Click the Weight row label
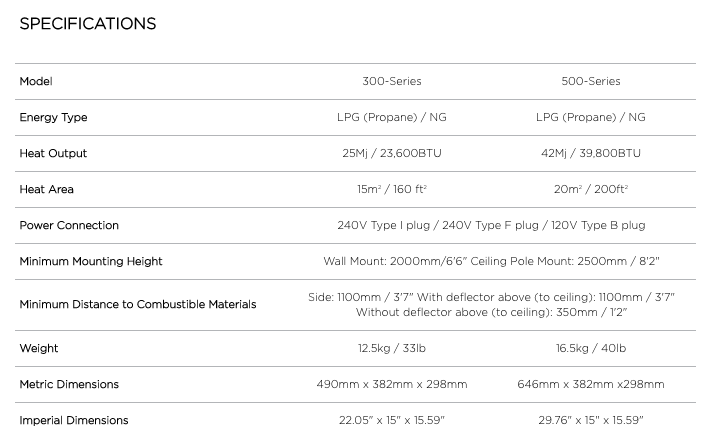 [x=39, y=348]
